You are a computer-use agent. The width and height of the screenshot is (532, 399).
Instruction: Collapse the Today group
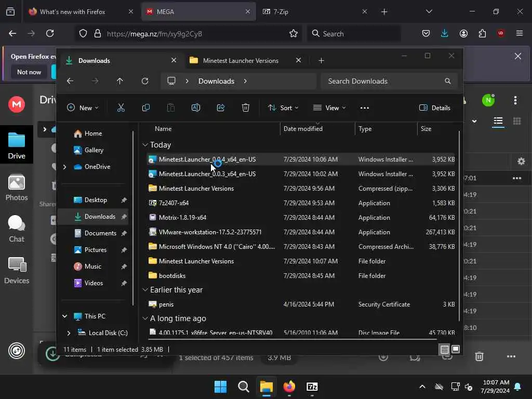pyautogui.click(x=145, y=145)
